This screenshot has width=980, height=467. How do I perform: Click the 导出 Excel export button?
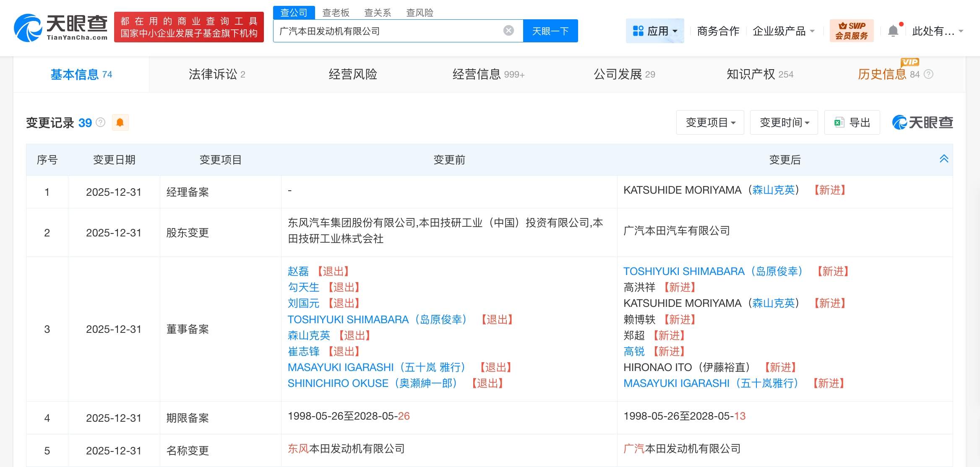click(x=852, y=122)
